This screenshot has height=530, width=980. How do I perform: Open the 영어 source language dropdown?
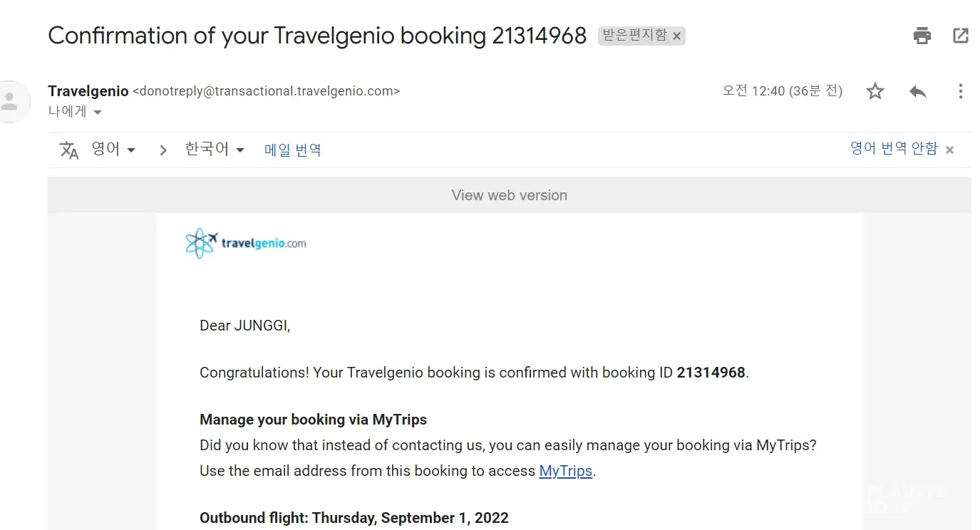pyautogui.click(x=113, y=150)
